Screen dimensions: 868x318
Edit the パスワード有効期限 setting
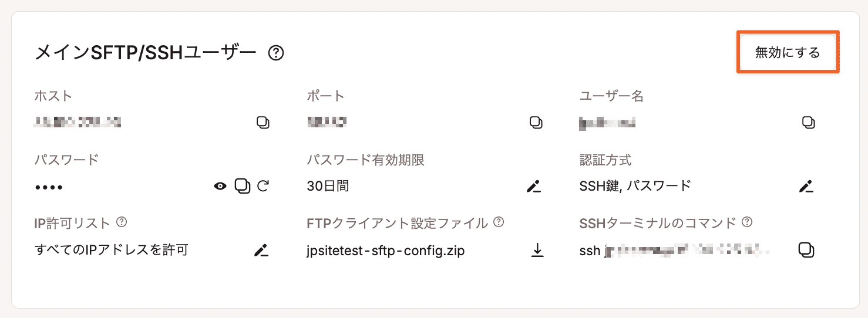tap(533, 187)
